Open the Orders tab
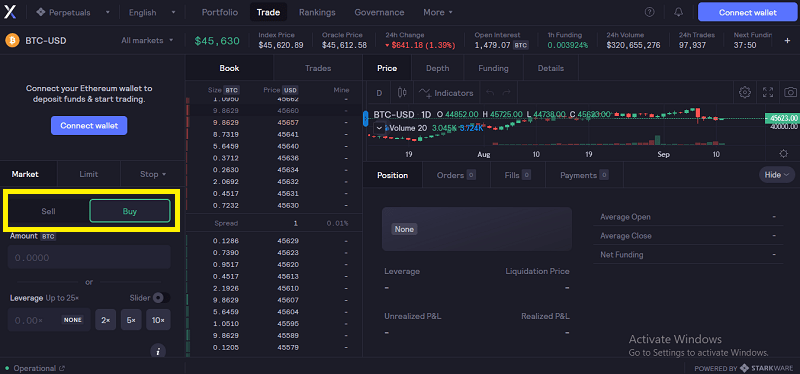The image size is (800, 374). click(456, 175)
